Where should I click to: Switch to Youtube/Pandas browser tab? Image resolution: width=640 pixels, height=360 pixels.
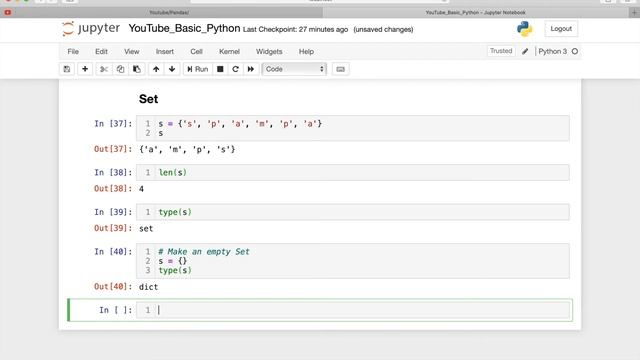click(169, 13)
